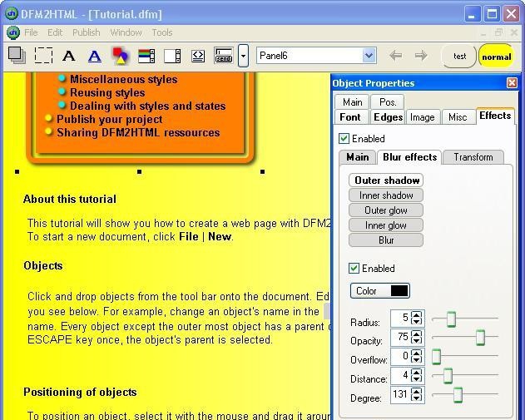Image resolution: width=525 pixels, height=420 pixels.
Task: Click the Opacity number input field
Action: 400,337
